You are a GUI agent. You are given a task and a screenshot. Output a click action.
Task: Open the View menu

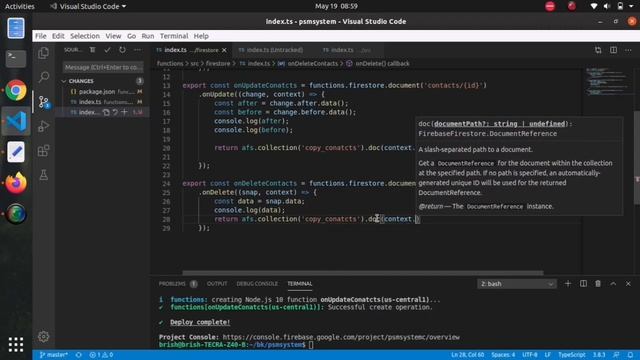coord(113,36)
